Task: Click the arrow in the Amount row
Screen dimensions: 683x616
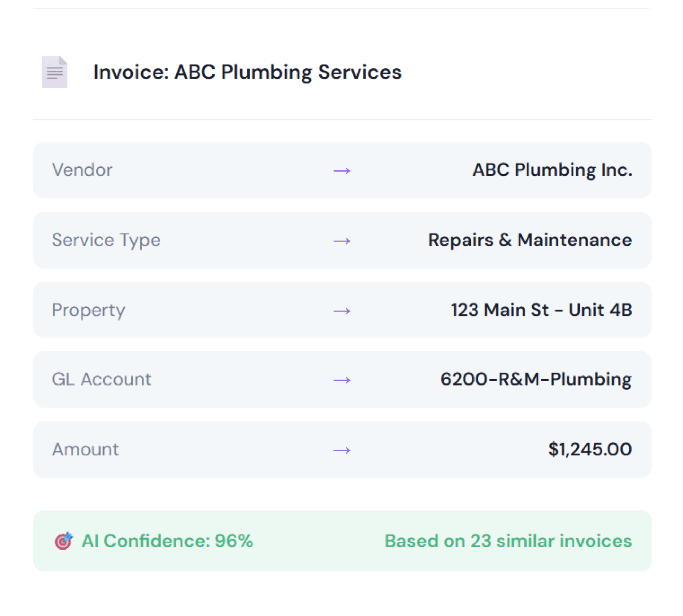Action: coord(342,450)
